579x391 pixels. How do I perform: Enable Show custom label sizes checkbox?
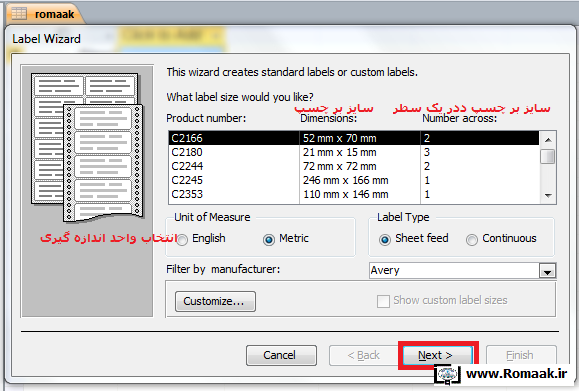tap(383, 301)
